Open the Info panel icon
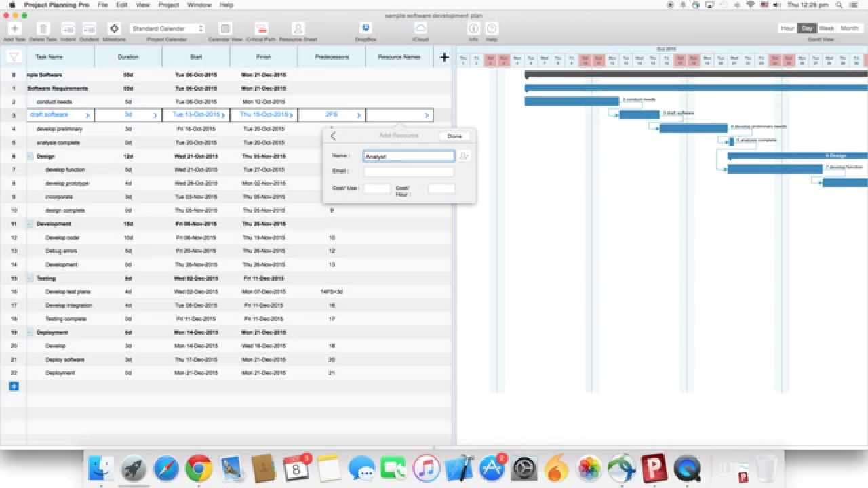The width and height of the screenshot is (868, 488). (x=473, y=28)
